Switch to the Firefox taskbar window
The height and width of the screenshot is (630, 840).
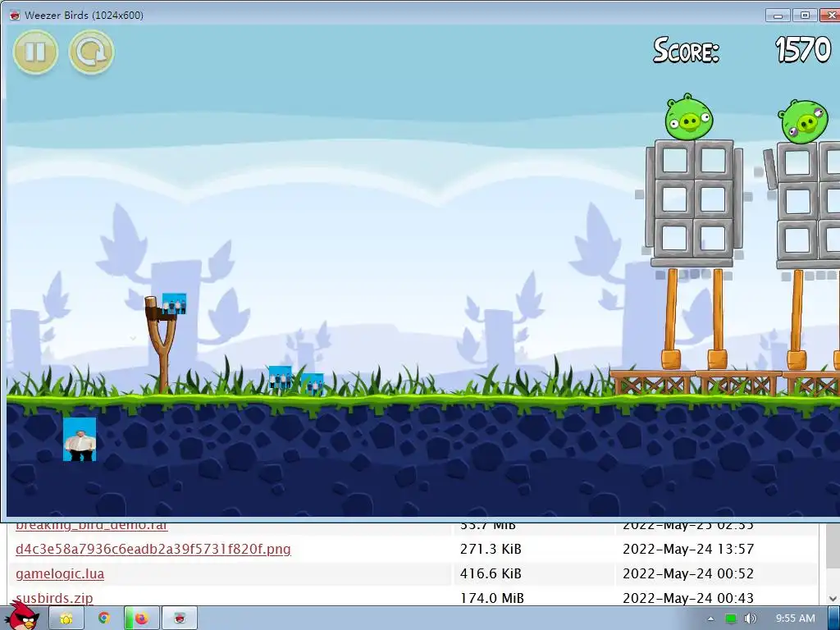pyautogui.click(x=142, y=619)
